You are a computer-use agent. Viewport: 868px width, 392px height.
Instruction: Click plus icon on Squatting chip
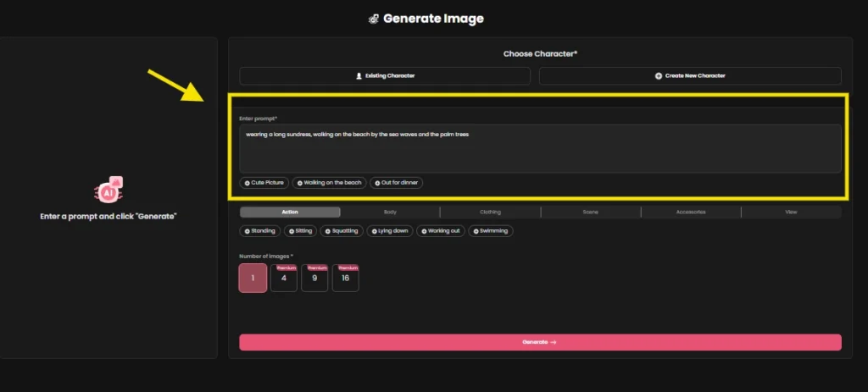(x=328, y=232)
